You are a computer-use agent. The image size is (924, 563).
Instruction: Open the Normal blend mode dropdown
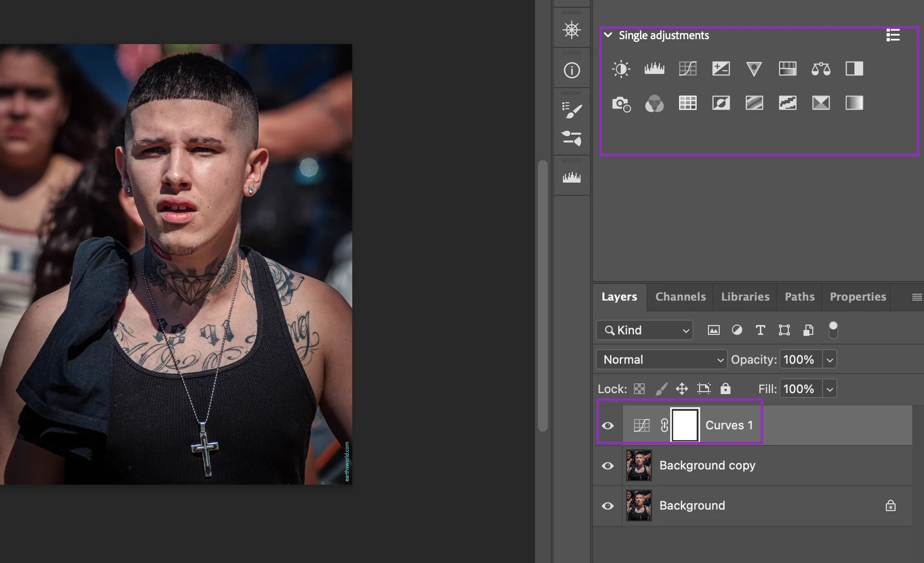point(661,359)
